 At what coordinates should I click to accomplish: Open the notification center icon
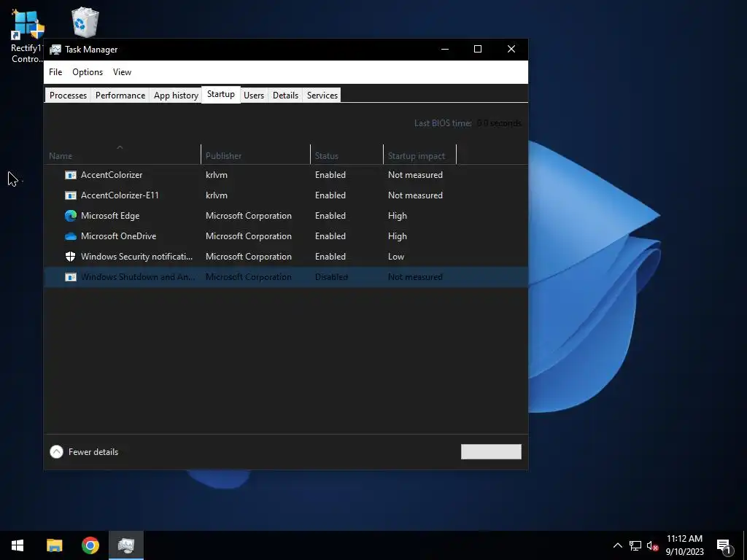(724, 546)
